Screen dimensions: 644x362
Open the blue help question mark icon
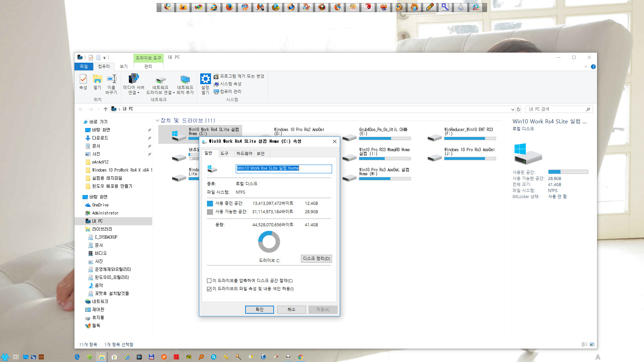tap(593, 67)
